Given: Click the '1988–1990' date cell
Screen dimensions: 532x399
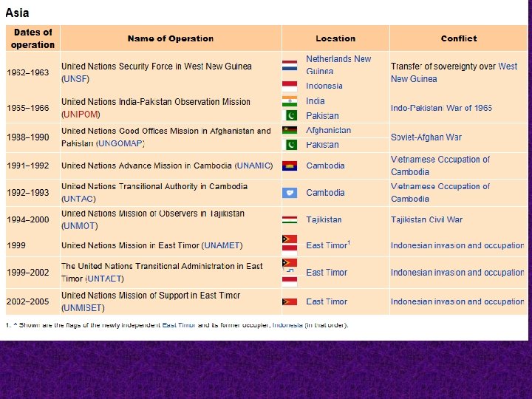Looking at the screenshot, I should [x=28, y=137].
